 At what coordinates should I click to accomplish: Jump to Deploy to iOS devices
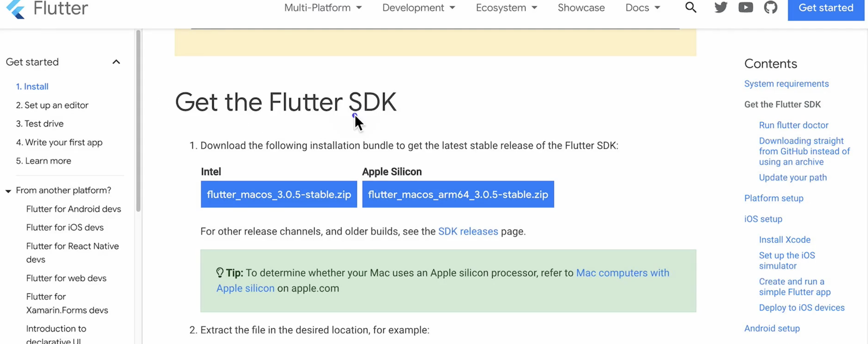[802, 308]
